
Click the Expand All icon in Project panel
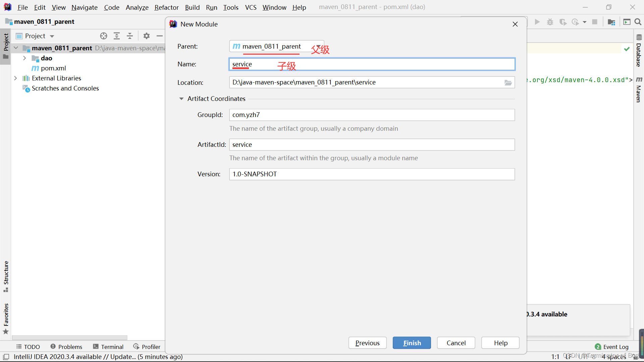pyautogui.click(x=117, y=36)
